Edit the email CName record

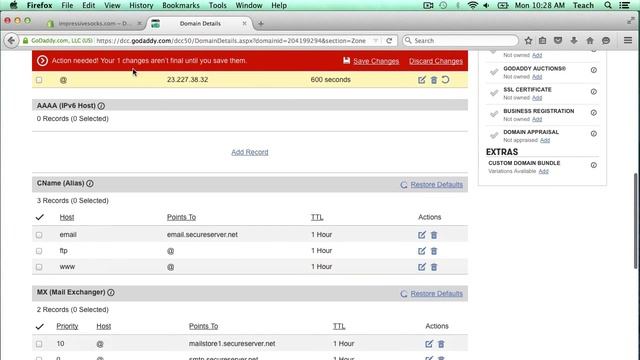click(x=422, y=235)
